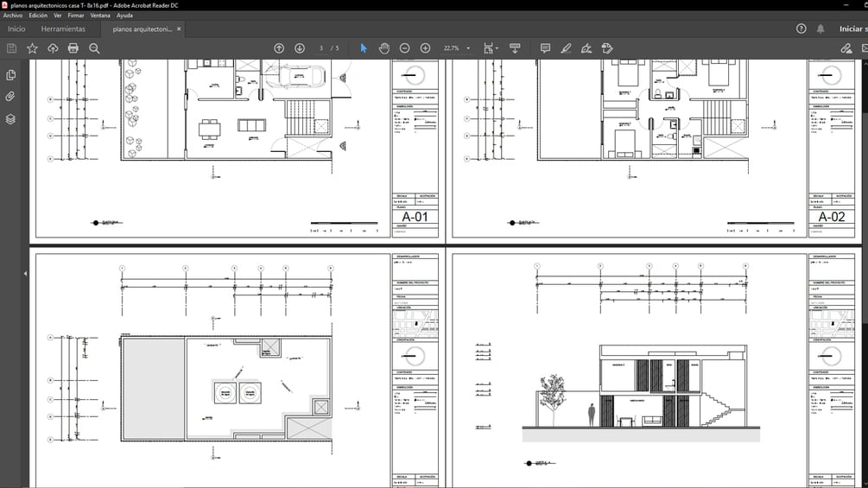Open the find text magnifier

(x=94, y=48)
